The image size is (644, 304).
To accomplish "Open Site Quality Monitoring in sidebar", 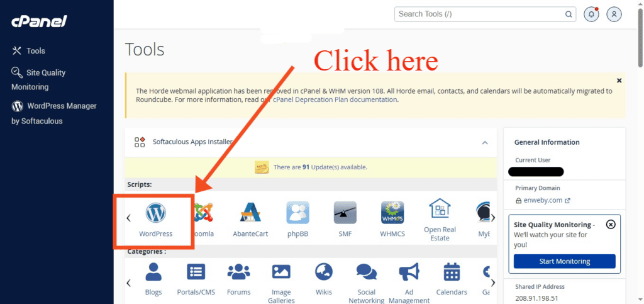I will pyautogui.click(x=38, y=79).
